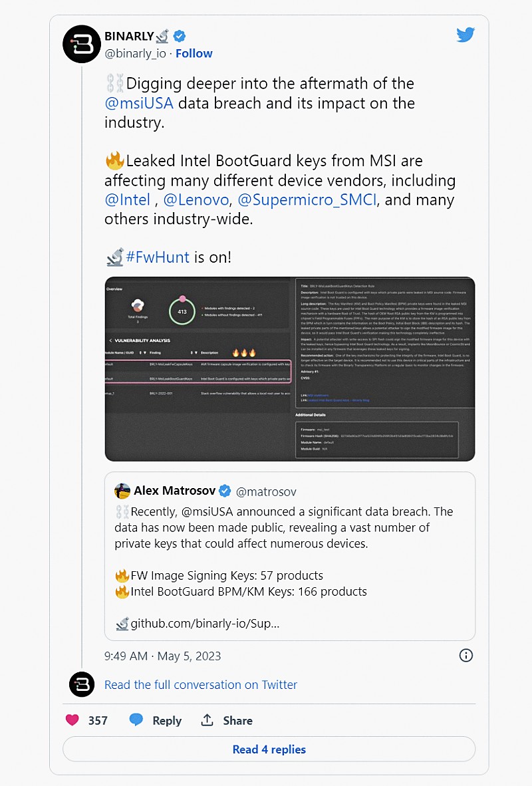Screen dimensions: 532x786
Task: Click the 9:49 AM May 5, 2023 timestamp
Action: coord(162,656)
